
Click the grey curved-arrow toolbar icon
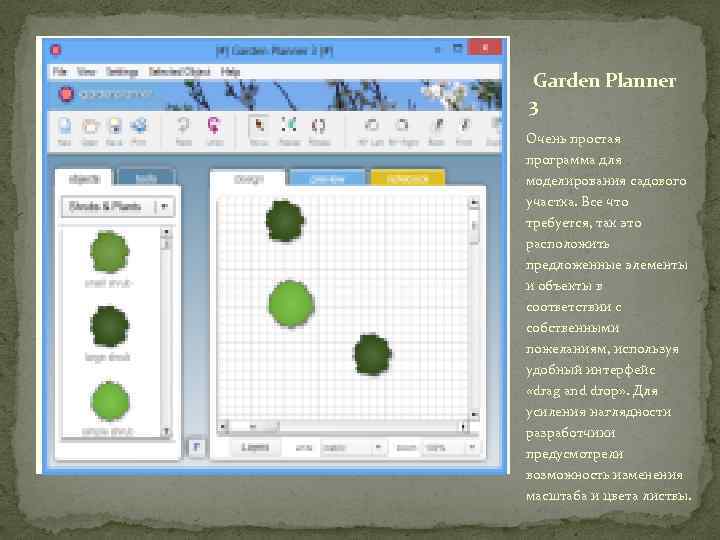184,126
